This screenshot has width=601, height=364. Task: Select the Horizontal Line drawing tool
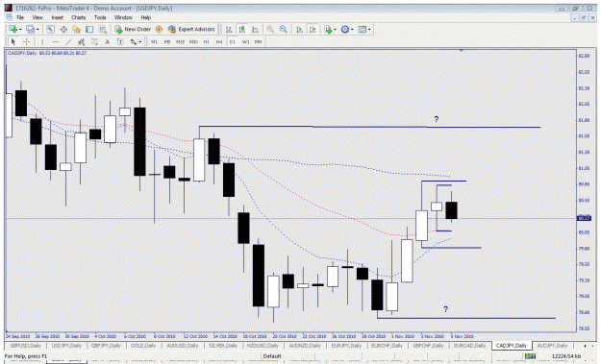click(56, 41)
